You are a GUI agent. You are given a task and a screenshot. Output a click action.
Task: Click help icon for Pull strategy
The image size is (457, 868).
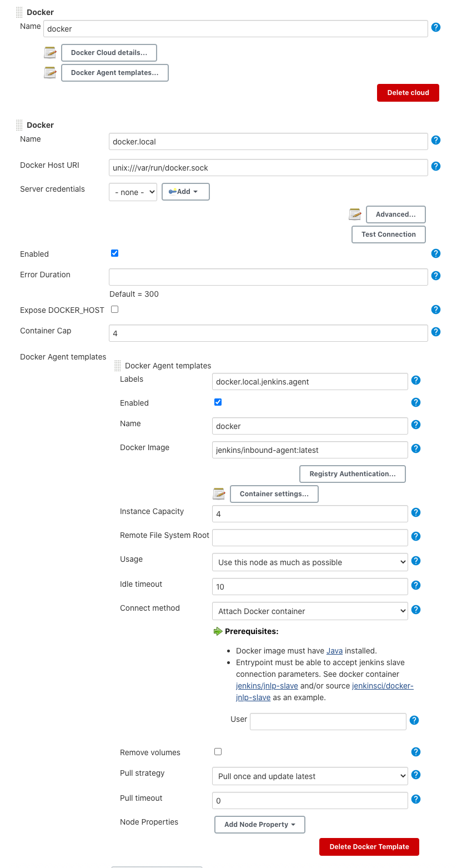coord(416,775)
